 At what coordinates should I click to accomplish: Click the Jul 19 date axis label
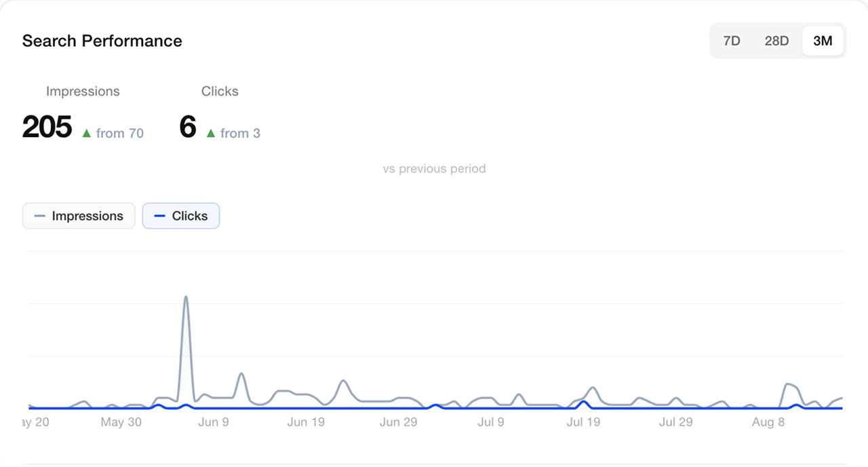tap(584, 422)
